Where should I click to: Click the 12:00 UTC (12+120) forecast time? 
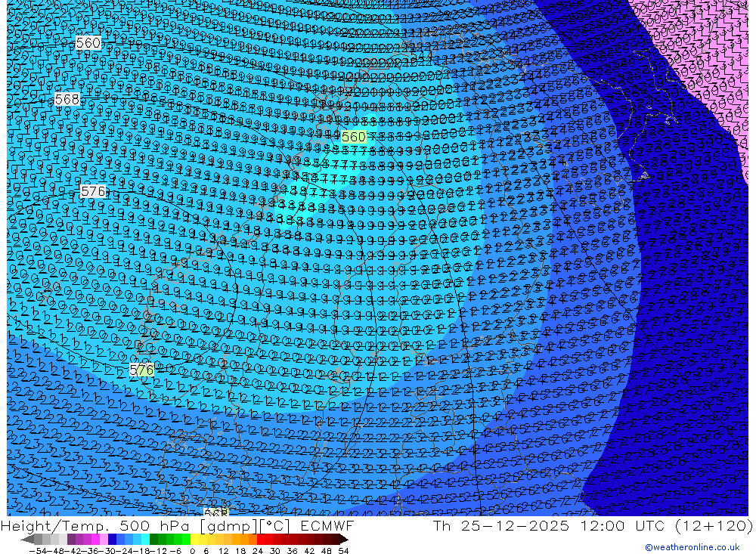click(x=666, y=525)
